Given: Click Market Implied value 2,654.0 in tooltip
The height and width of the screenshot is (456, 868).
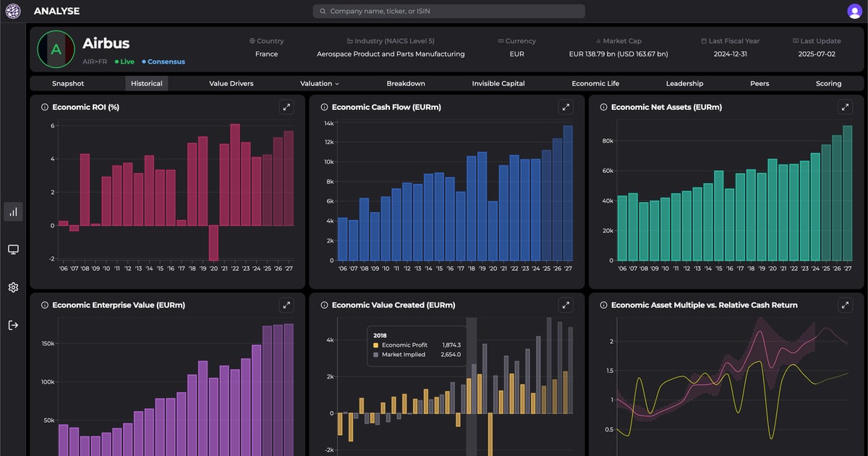Looking at the screenshot, I should click(x=450, y=355).
